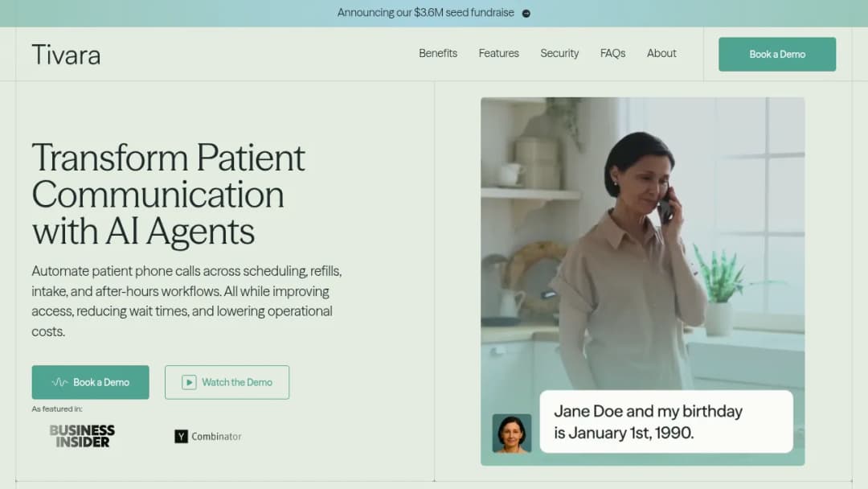The height and width of the screenshot is (489, 868).
Task: Click the Business Insider logo
Action: pyautogui.click(x=82, y=437)
